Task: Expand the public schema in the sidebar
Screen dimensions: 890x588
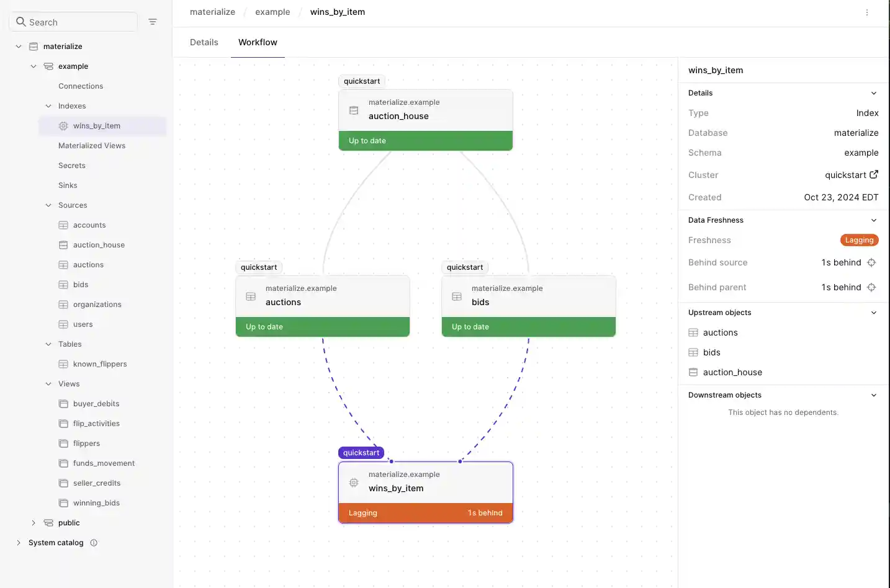Action: coord(33,522)
